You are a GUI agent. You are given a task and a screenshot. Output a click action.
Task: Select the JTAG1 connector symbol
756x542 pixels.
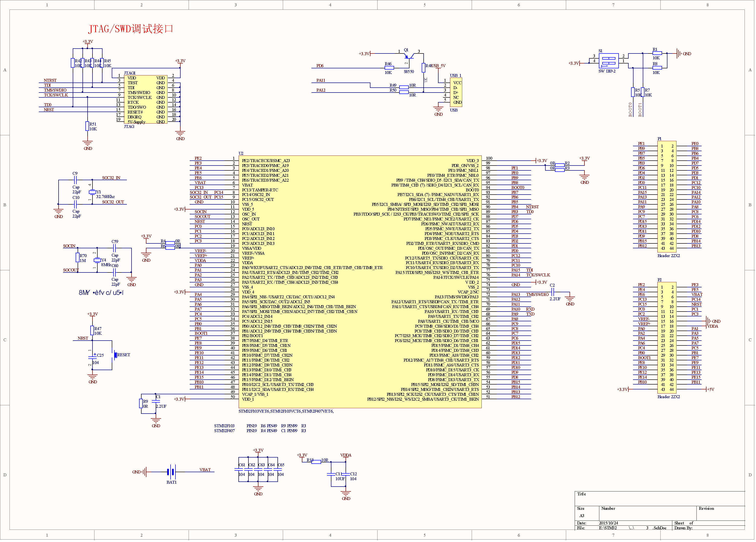146,99
